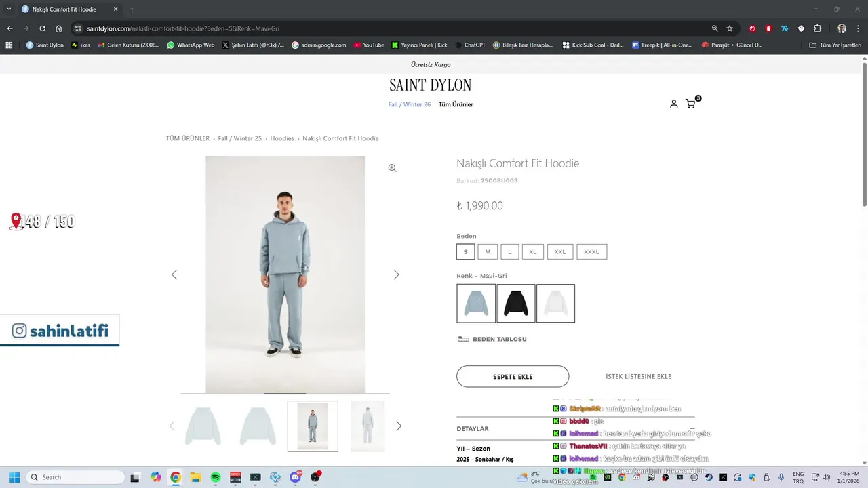Select size L
The width and height of the screenshot is (868, 488).
pos(510,251)
